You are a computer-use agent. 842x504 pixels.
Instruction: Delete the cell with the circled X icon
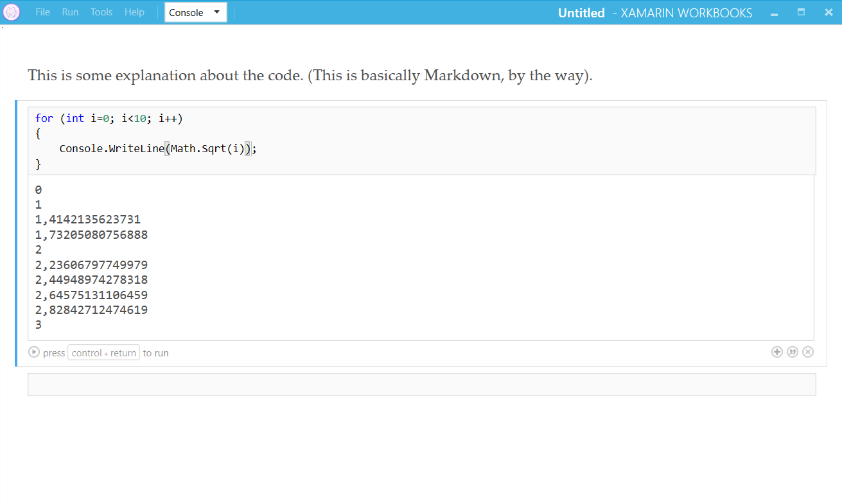pos(808,352)
